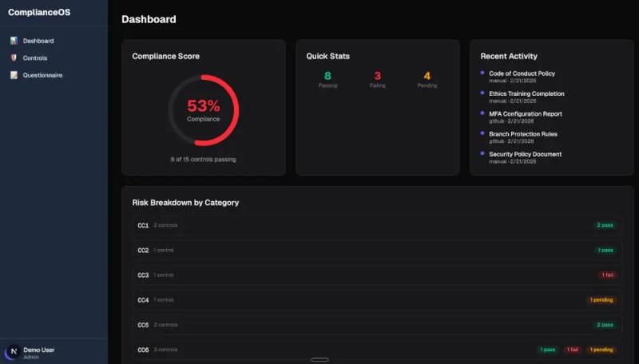Click the '2 pass' badge on CC1
Viewport: 639px width, 364px height.
pyautogui.click(x=605, y=225)
